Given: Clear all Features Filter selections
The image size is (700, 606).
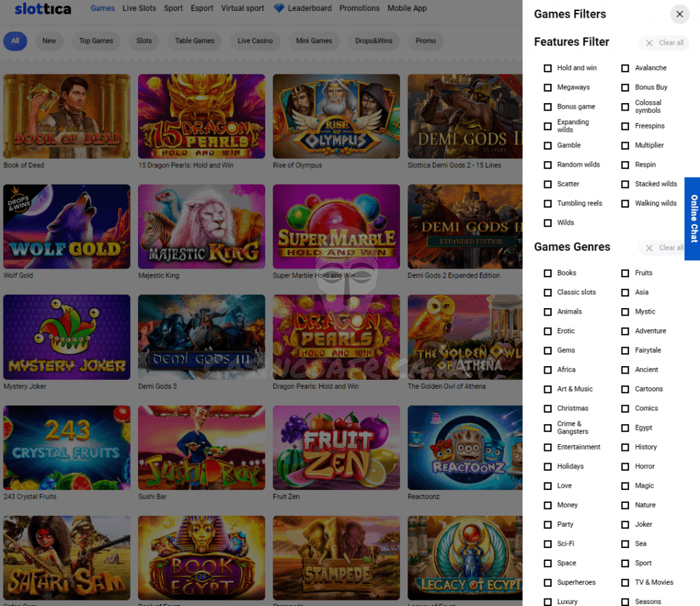Looking at the screenshot, I should [x=664, y=43].
